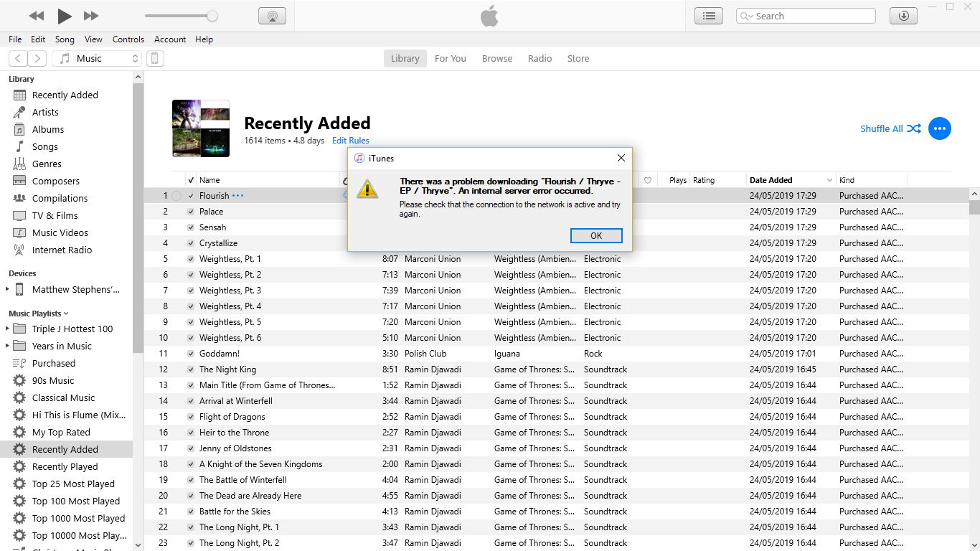
Task: Click the Edit Rules link
Action: (x=351, y=141)
